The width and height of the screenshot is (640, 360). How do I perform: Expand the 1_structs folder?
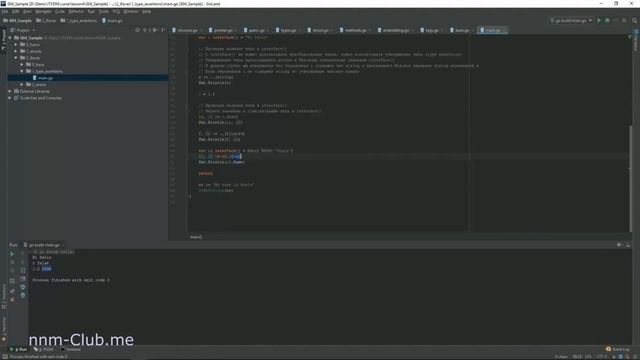[16, 51]
